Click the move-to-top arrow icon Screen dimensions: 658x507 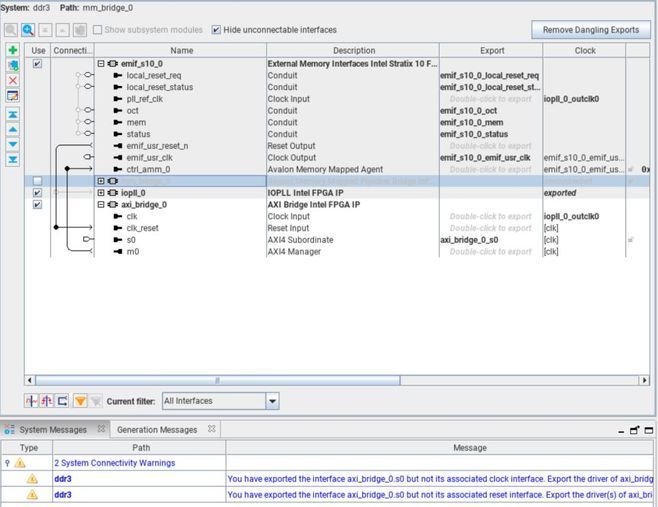pyautogui.click(x=13, y=115)
